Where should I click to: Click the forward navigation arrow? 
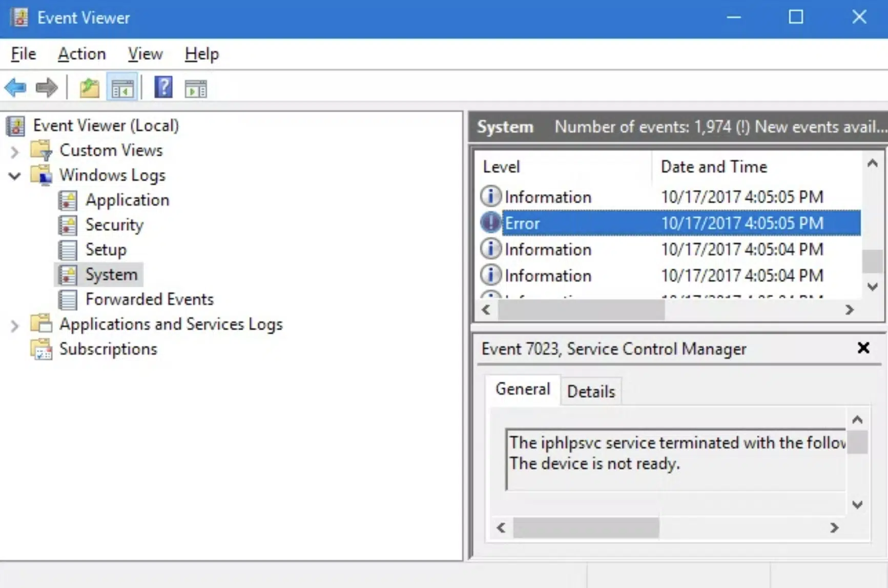click(46, 87)
